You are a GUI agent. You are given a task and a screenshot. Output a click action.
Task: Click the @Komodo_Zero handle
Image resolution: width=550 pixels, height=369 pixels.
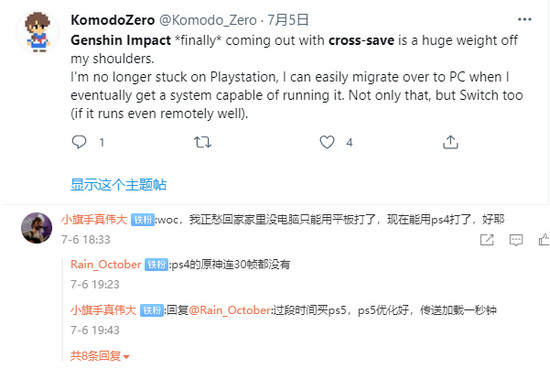(208, 20)
